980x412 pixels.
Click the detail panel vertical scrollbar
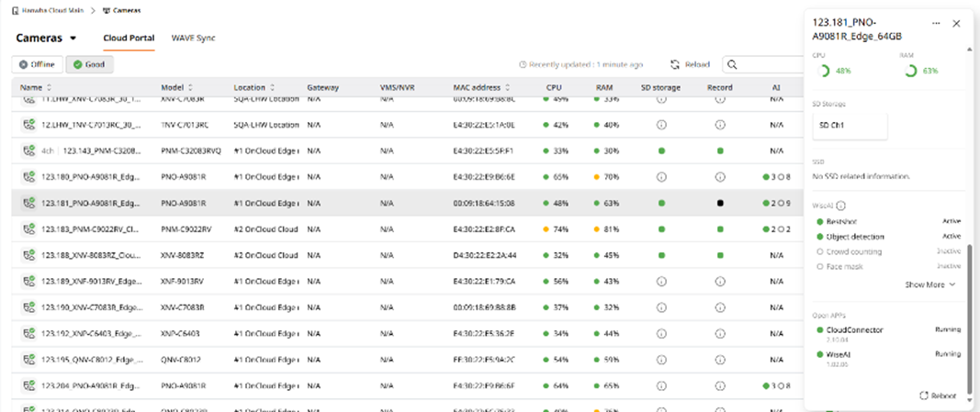tap(970, 312)
